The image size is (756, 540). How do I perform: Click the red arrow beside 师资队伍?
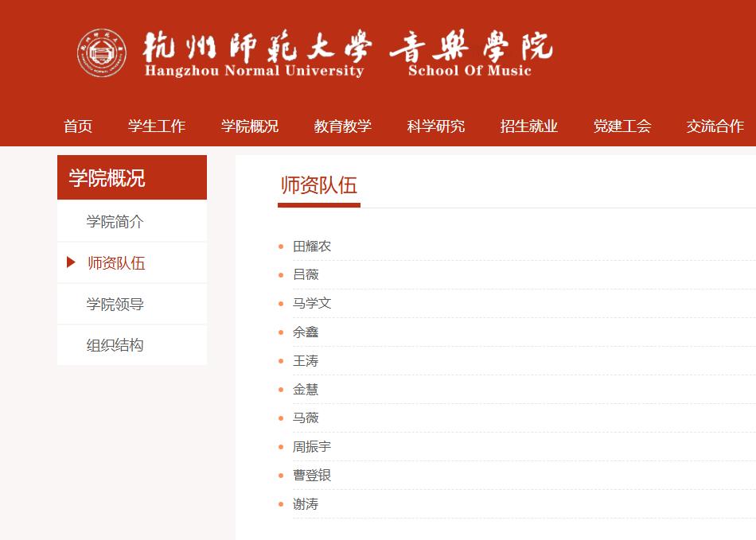(x=71, y=262)
